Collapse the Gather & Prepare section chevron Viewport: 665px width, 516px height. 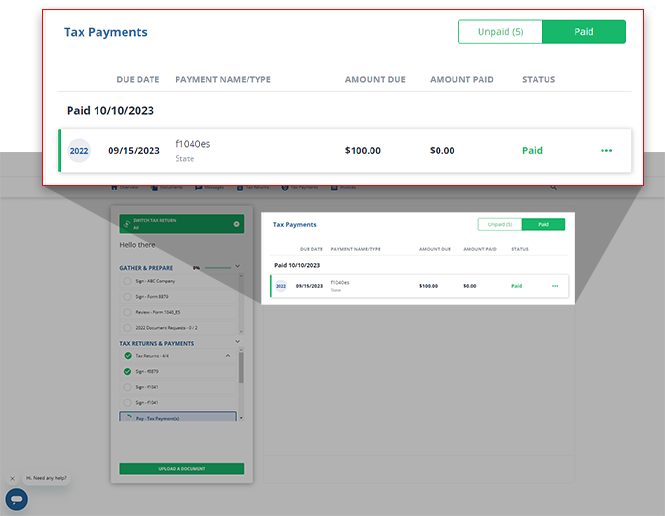pos(238,266)
